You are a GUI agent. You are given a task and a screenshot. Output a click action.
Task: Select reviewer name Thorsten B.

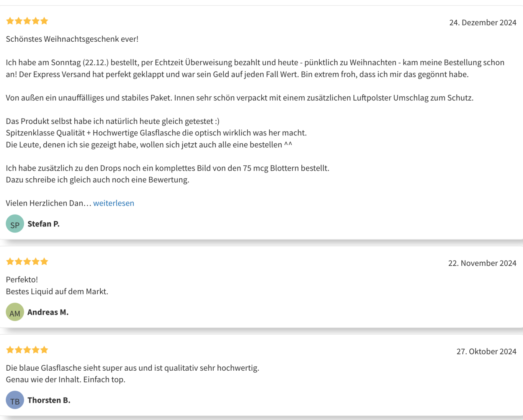point(49,400)
